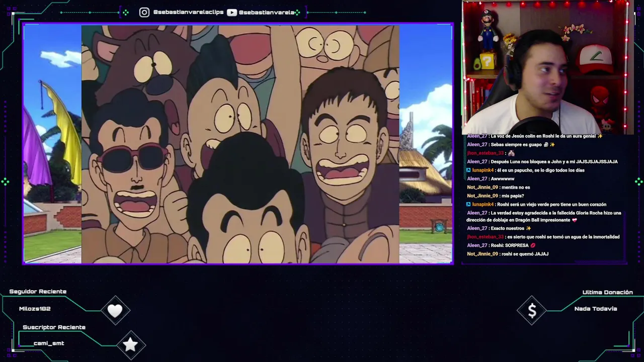Click the message mentioning 'la fallecida Gloria Rocha'
644x362 pixels.
click(x=544, y=216)
